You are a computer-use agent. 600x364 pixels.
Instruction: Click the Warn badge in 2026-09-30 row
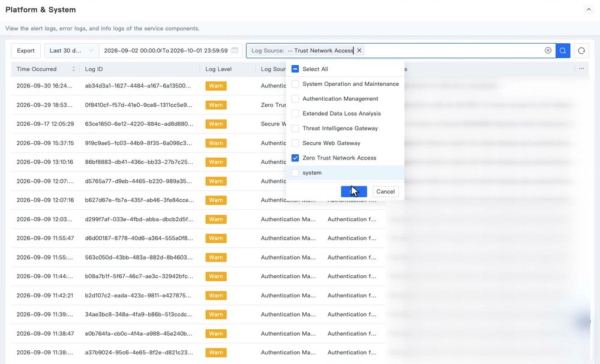click(x=216, y=86)
